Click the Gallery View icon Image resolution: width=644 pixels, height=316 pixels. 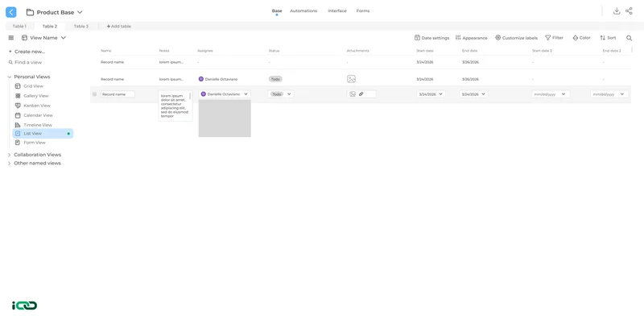pyautogui.click(x=18, y=96)
